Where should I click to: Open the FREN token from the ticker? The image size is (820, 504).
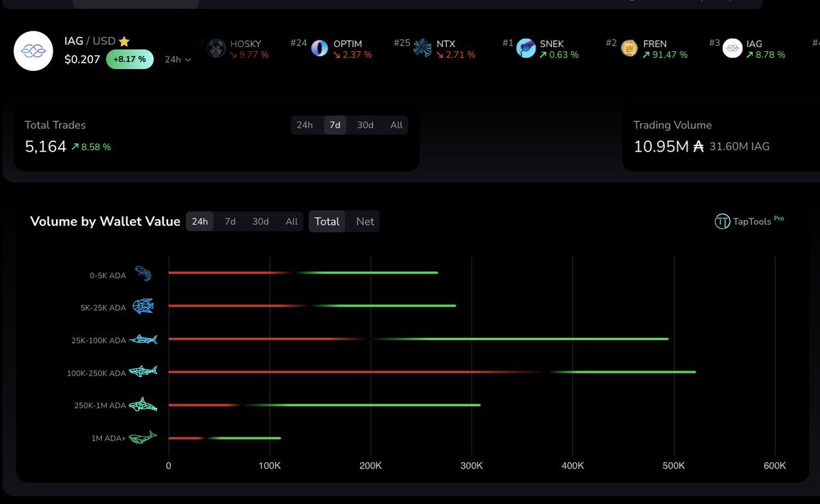tap(628, 48)
